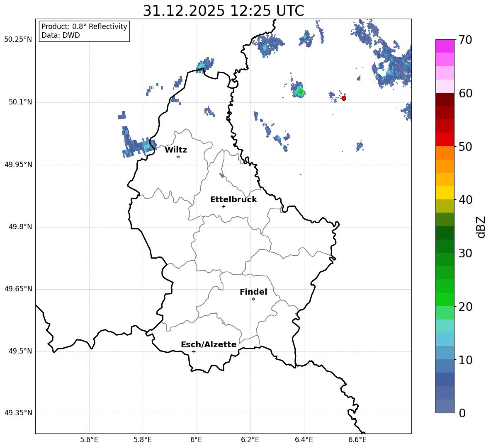The width and height of the screenshot is (491, 448).
Task: Click the dBZ colorbar axis label
Action: 481,227
